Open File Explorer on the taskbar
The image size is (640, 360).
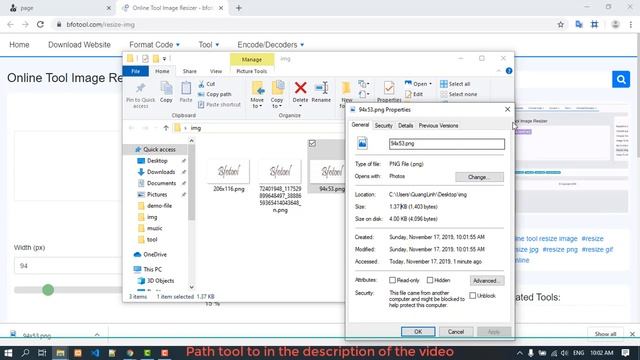[60, 353]
